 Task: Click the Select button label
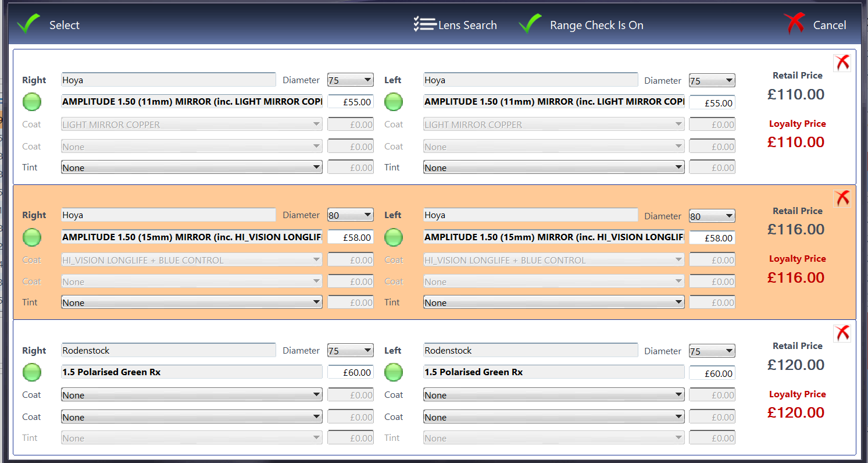coord(65,25)
